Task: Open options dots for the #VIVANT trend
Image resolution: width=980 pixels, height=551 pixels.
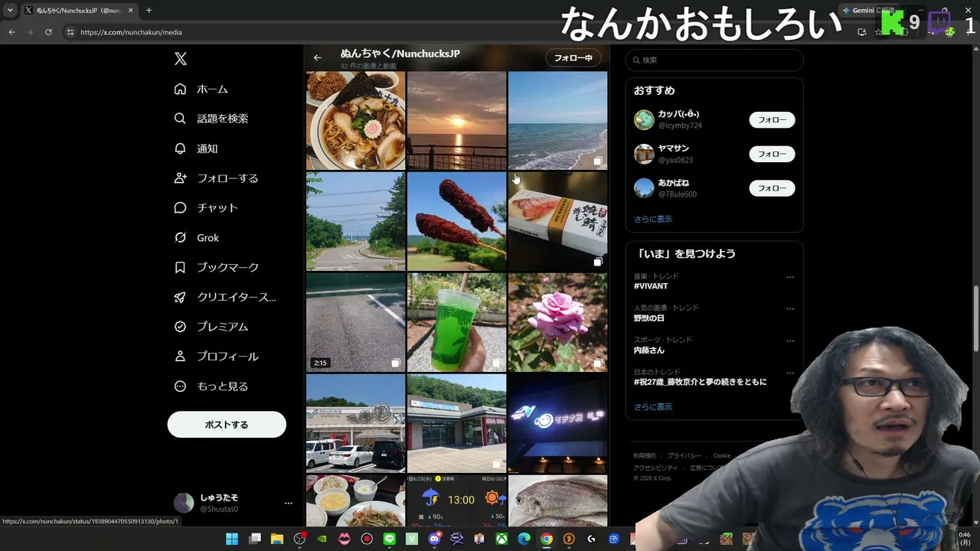Action: 790,277
